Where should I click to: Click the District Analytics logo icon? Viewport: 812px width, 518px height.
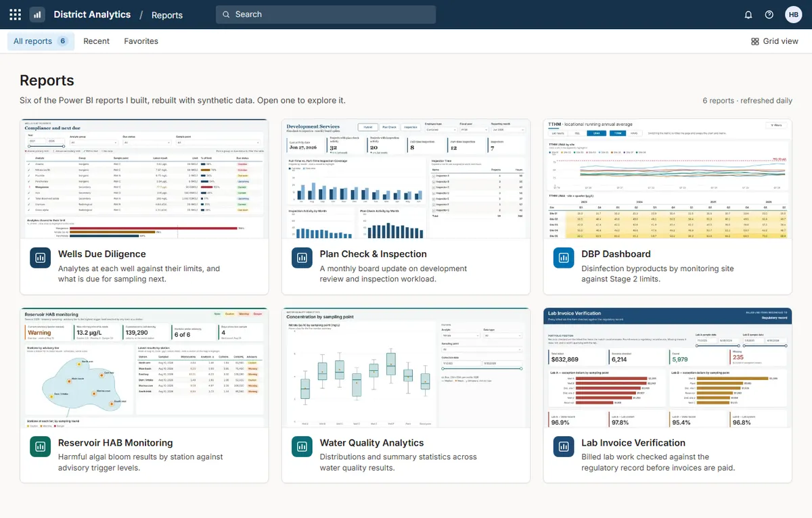click(37, 14)
